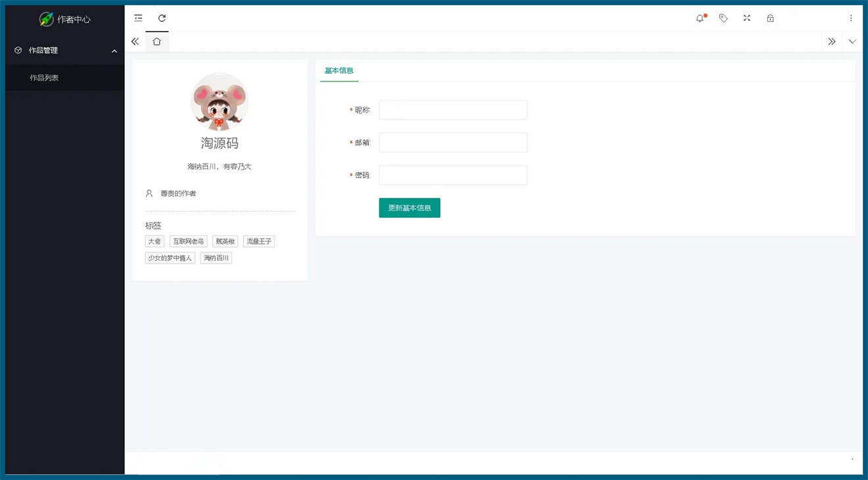Open the tab actions dropdown arrow
Image resolution: width=868 pixels, height=480 pixels.
[x=852, y=41]
